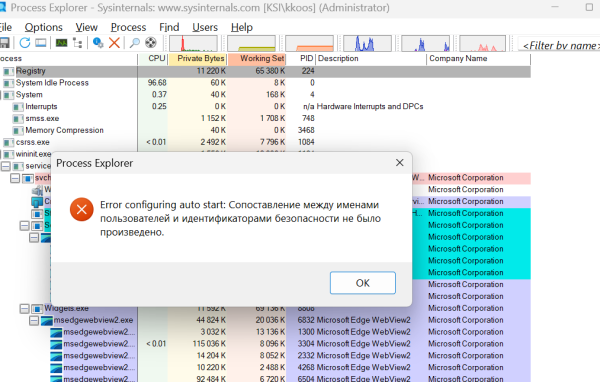Click the Registry process icon
This screenshot has width=600, height=382.
click(8, 71)
